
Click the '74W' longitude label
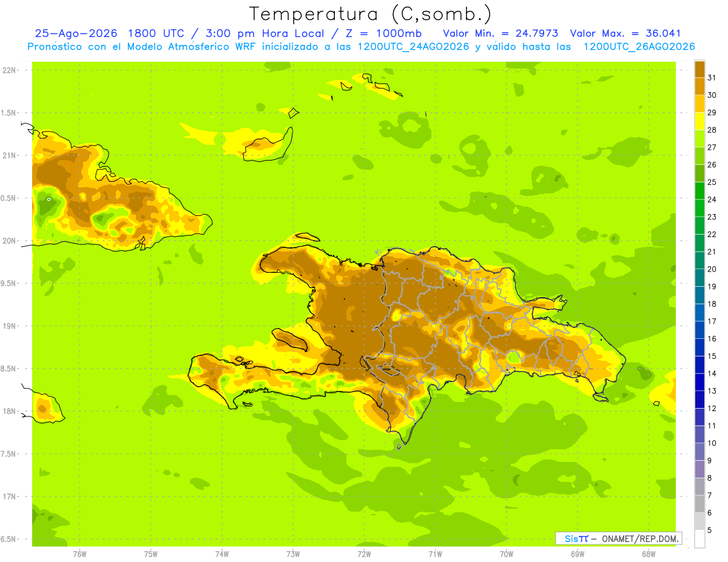coord(221,554)
